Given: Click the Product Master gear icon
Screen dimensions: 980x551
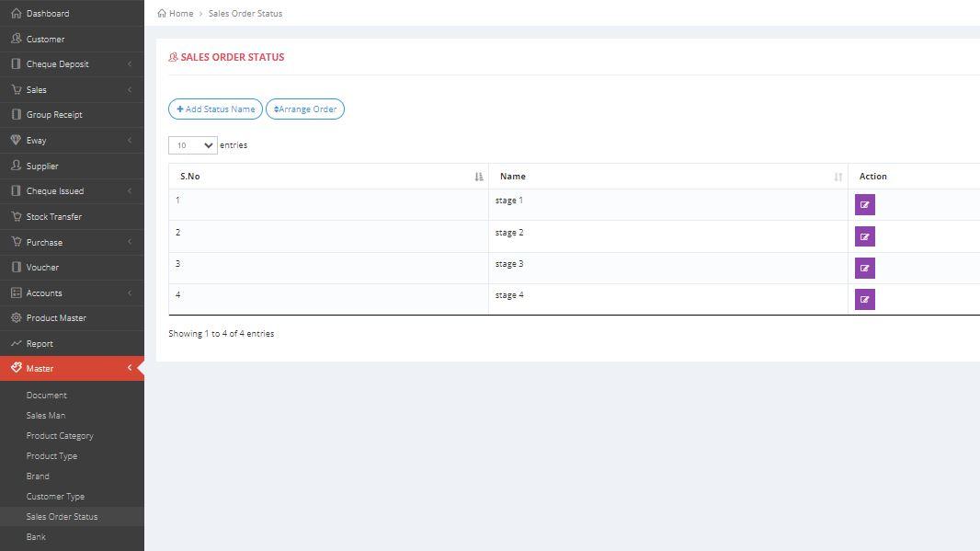Looking at the screenshot, I should [16, 318].
